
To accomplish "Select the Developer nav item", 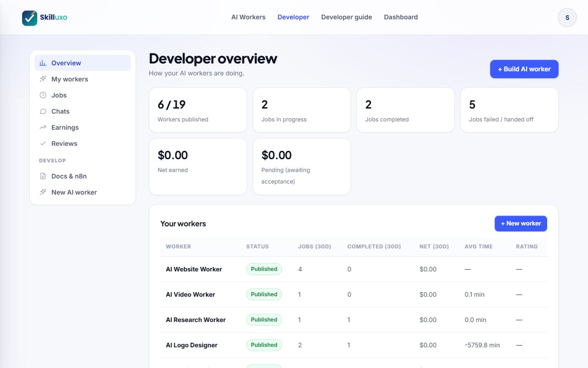I will pyautogui.click(x=293, y=17).
